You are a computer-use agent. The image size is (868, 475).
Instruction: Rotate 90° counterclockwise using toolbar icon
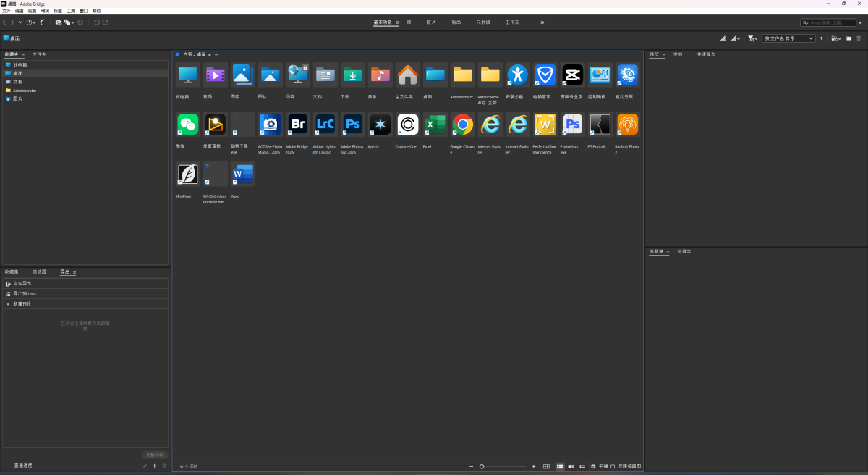pyautogui.click(x=96, y=22)
